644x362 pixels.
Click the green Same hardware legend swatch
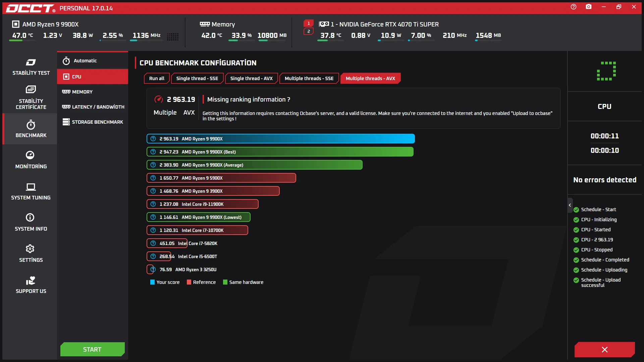point(225,282)
